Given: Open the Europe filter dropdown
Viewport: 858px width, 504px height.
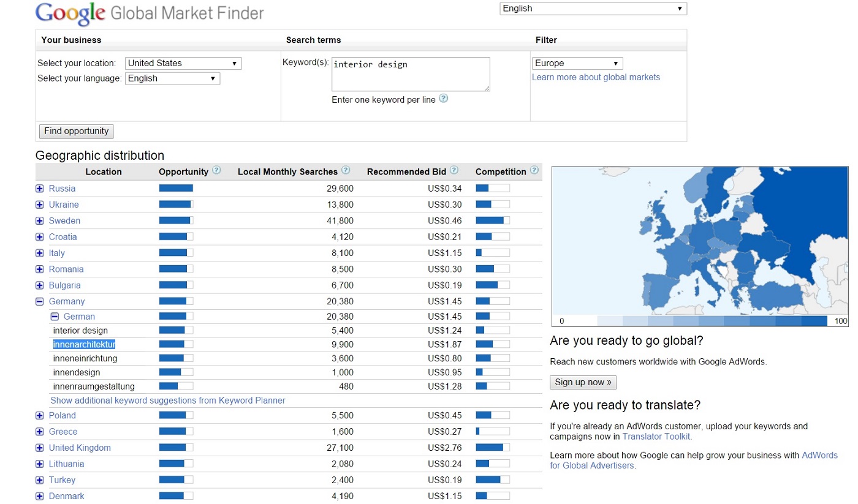Looking at the screenshot, I should pyautogui.click(x=577, y=63).
